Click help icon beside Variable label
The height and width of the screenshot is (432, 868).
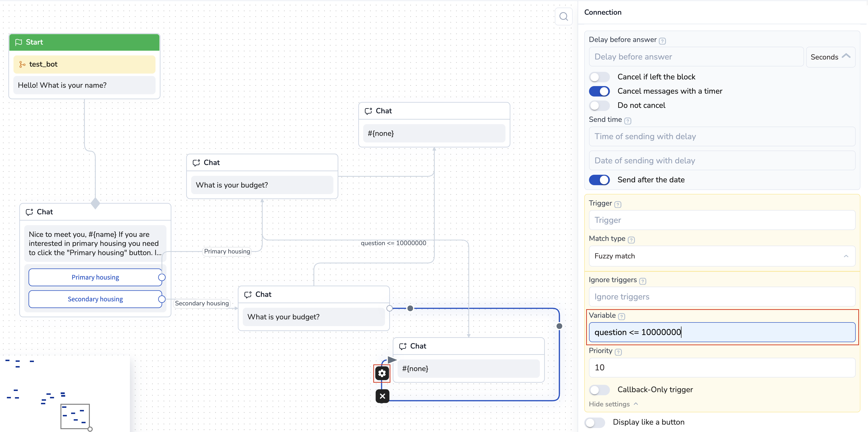(622, 317)
